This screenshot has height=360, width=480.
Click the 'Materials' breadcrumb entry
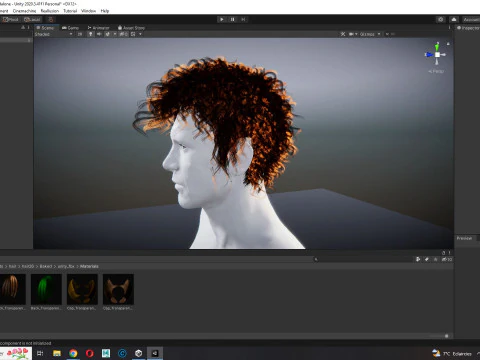click(x=89, y=266)
